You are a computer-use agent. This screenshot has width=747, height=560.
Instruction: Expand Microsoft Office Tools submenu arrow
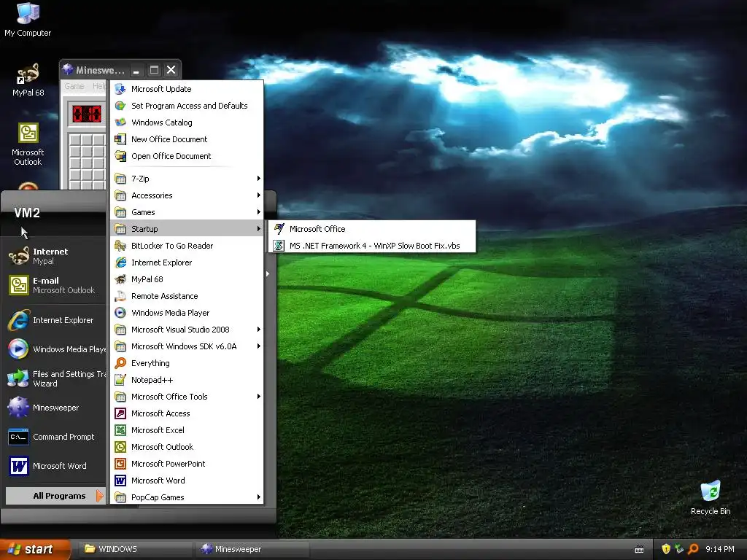point(259,397)
